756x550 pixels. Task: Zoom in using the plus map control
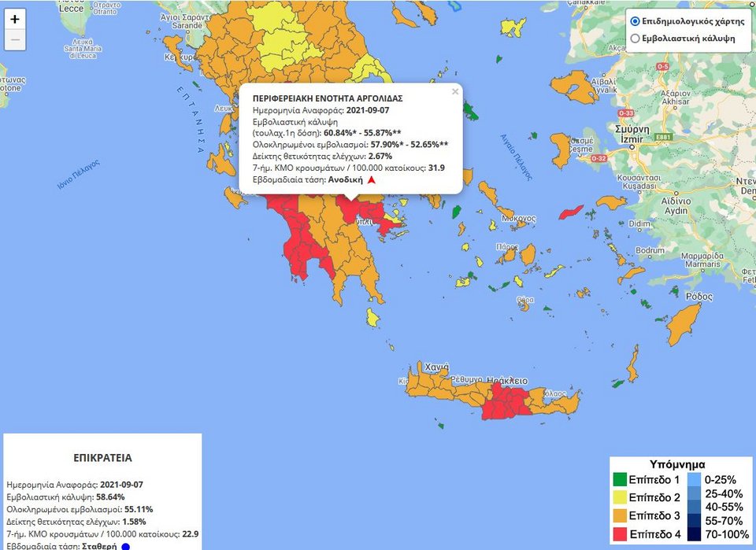14,18
